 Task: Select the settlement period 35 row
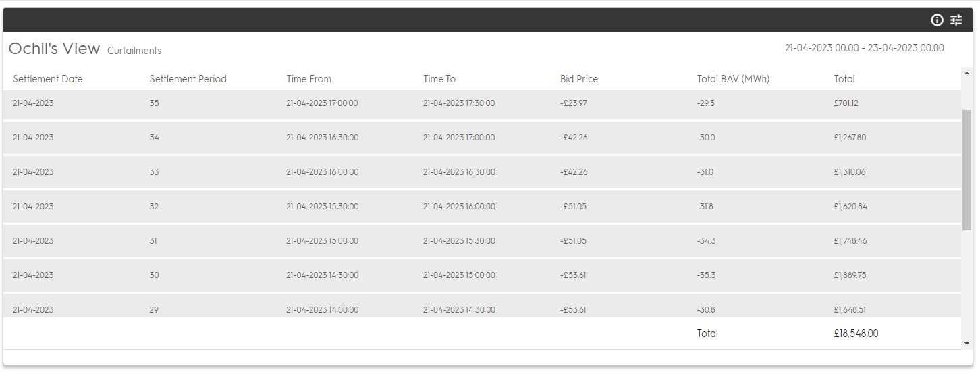pyautogui.click(x=482, y=103)
